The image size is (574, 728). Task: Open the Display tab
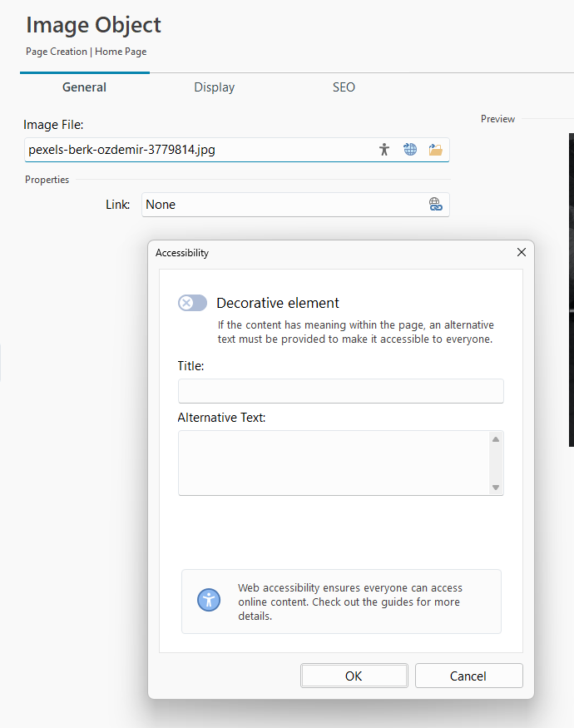(214, 87)
